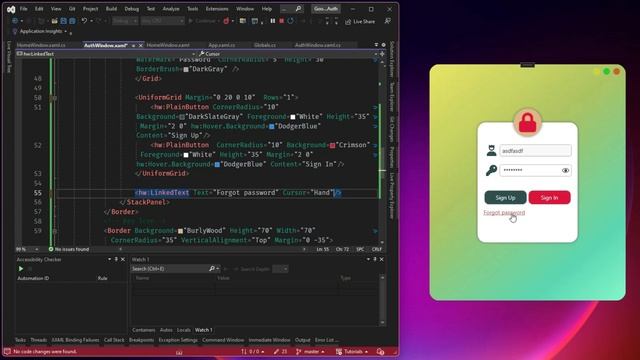Viewport: 640px width, 360px height.
Task: Open the Edit menu
Action: [39, 9]
